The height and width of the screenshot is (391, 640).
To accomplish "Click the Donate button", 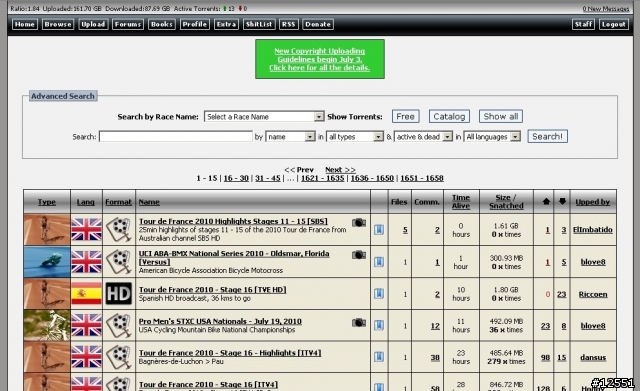I will [318, 24].
